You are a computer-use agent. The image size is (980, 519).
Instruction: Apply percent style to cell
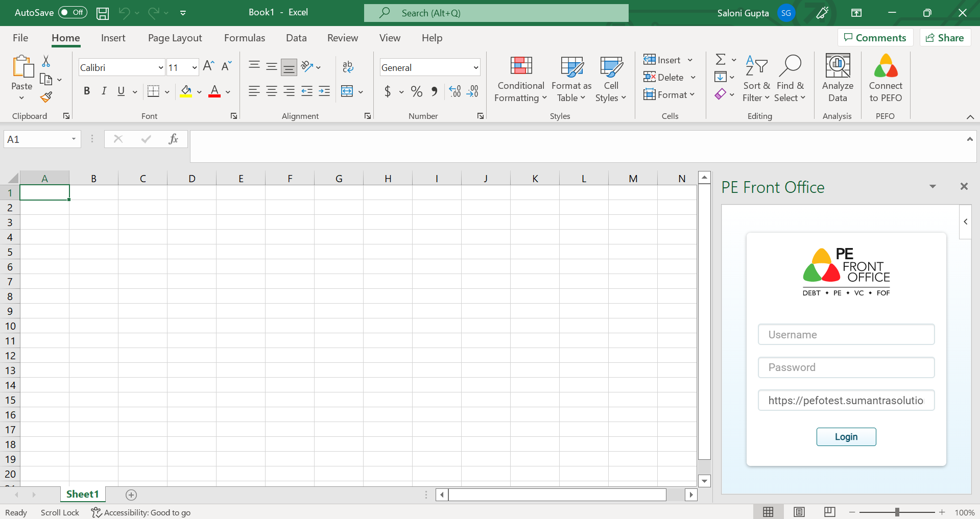tap(416, 91)
